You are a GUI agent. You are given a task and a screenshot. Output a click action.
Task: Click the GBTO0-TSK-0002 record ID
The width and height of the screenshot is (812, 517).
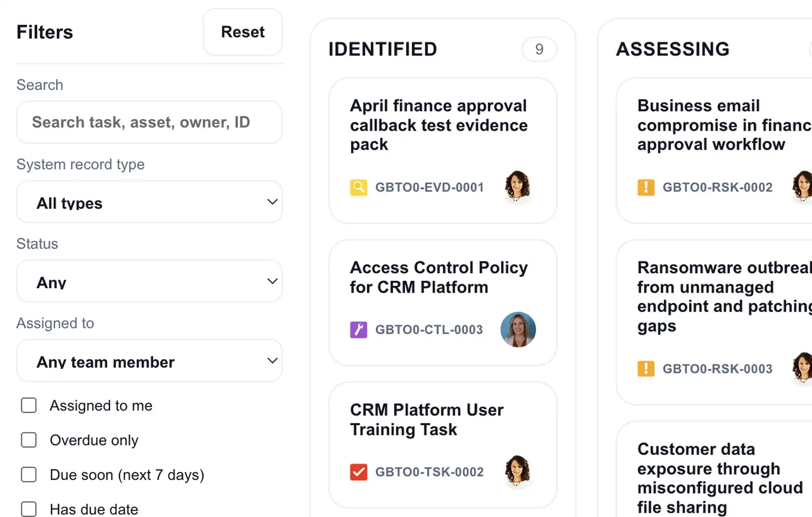(x=430, y=472)
